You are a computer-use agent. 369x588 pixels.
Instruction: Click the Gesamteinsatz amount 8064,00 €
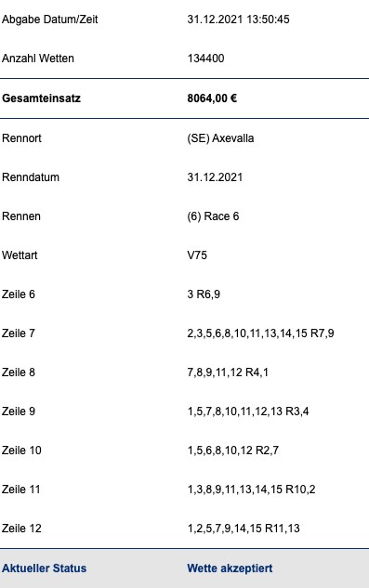pos(212,98)
